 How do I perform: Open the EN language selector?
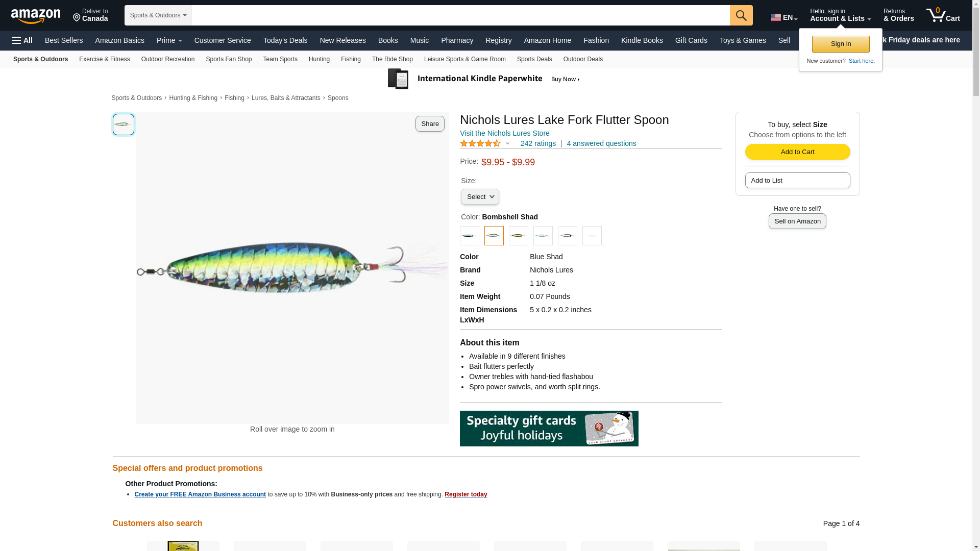(x=783, y=17)
